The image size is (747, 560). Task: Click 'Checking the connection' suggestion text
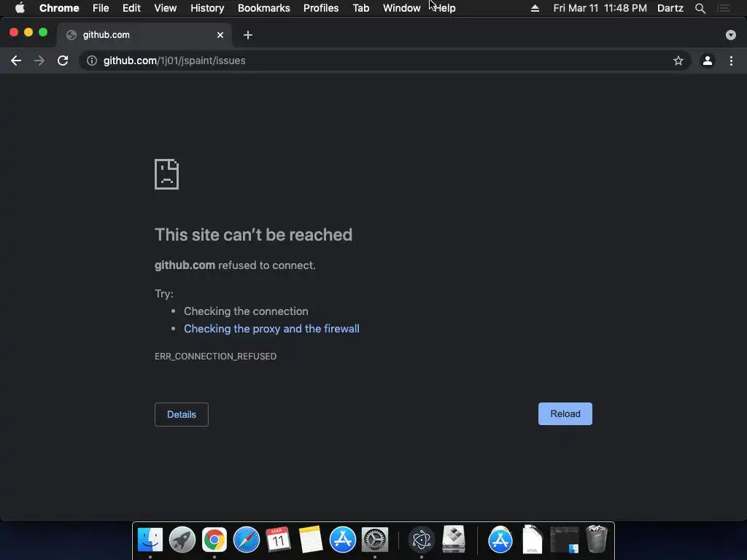[x=246, y=311]
